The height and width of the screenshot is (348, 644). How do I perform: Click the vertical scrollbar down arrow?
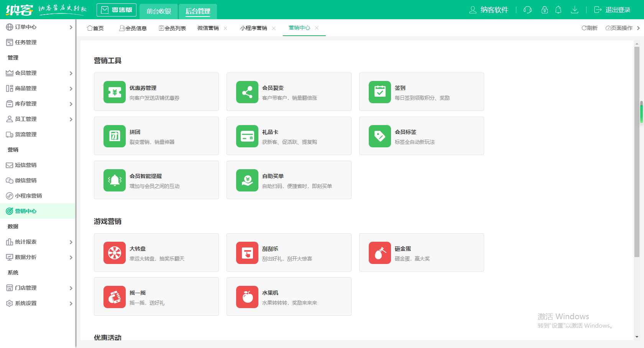click(637, 337)
